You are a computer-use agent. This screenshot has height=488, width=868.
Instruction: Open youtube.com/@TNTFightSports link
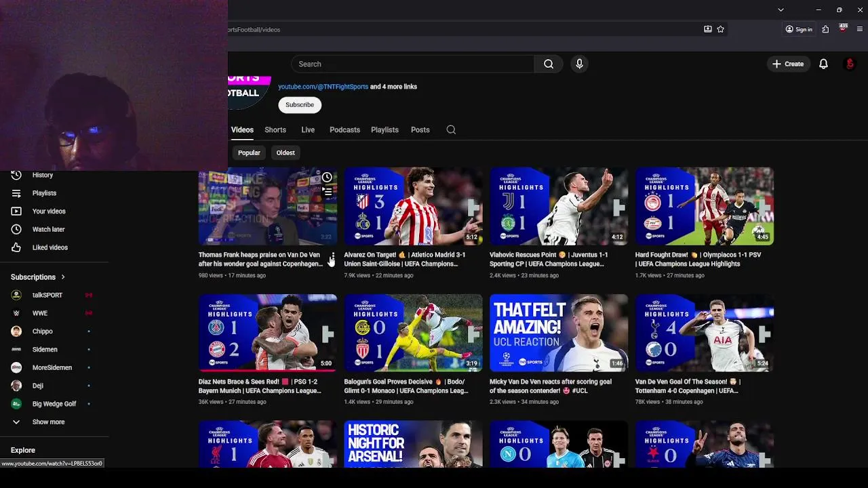[x=323, y=87]
